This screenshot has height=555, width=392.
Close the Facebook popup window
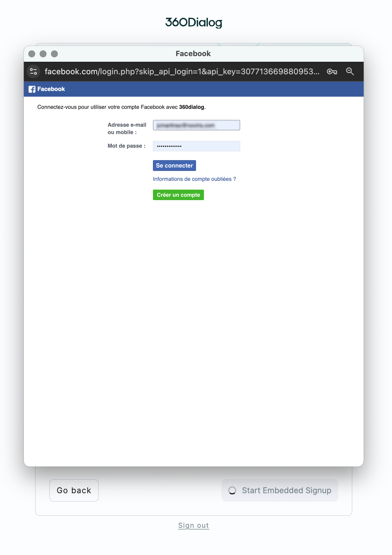pyautogui.click(x=32, y=54)
